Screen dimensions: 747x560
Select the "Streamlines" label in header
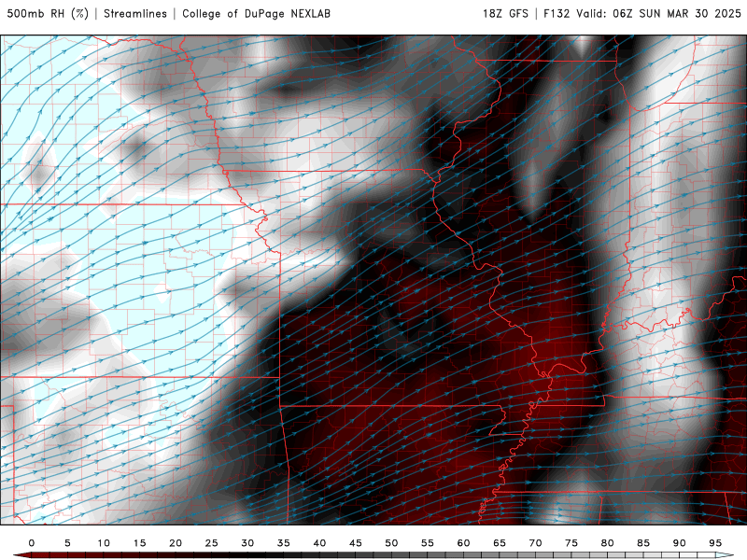tap(135, 14)
